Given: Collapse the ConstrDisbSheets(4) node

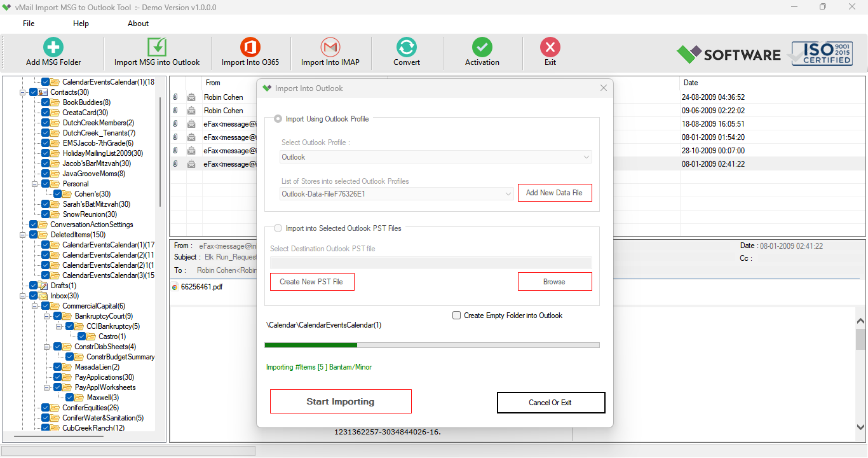Looking at the screenshot, I should pyautogui.click(x=47, y=347).
